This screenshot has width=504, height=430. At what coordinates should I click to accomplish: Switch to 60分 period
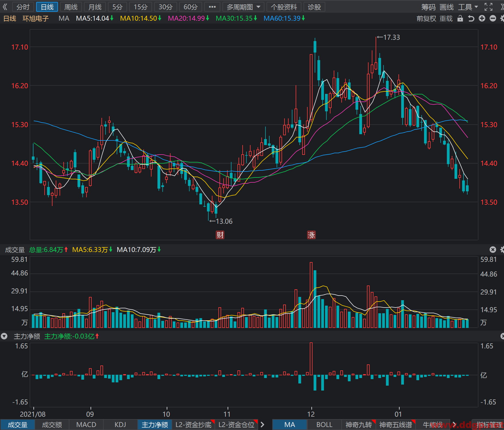(x=190, y=7)
